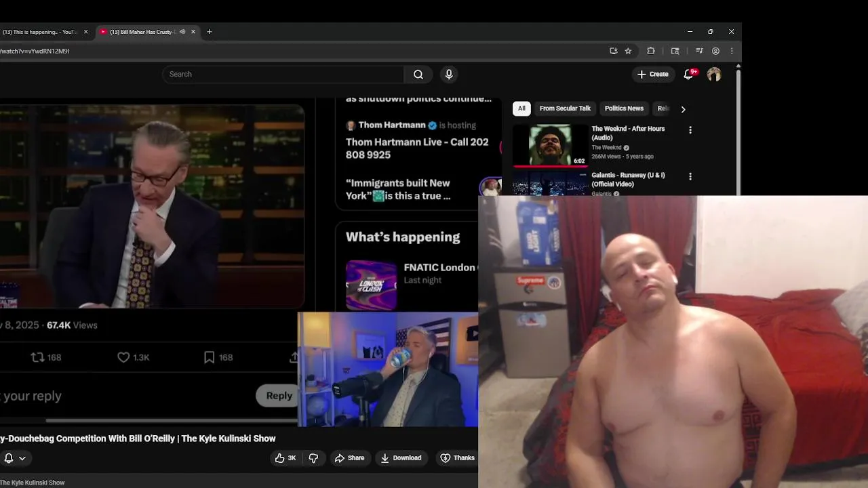The image size is (868, 488).
Task: Click the Share button
Action: pos(349,458)
